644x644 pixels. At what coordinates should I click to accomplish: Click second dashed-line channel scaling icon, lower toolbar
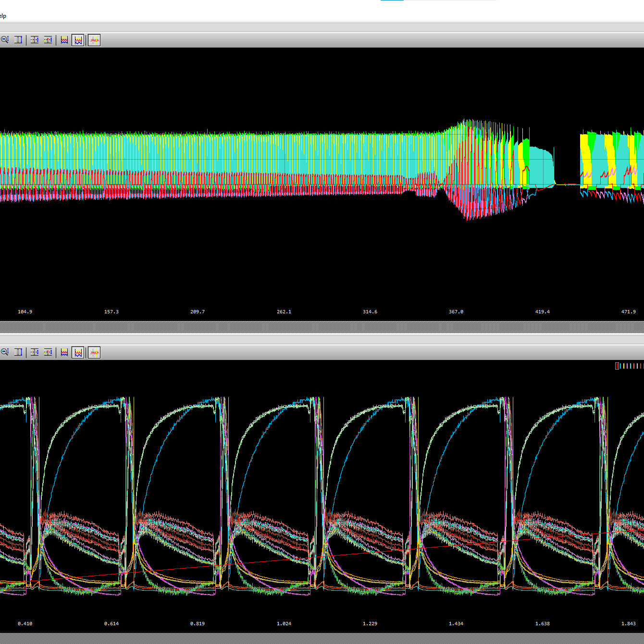tap(48, 352)
